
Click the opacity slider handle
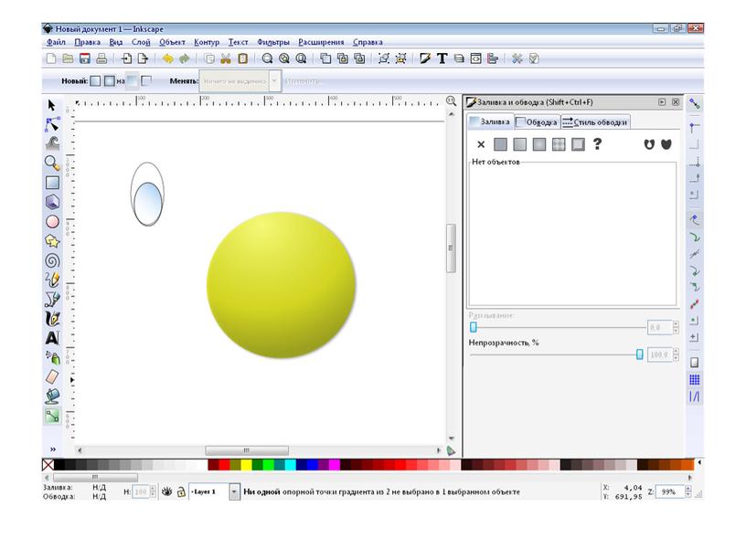[640, 354]
